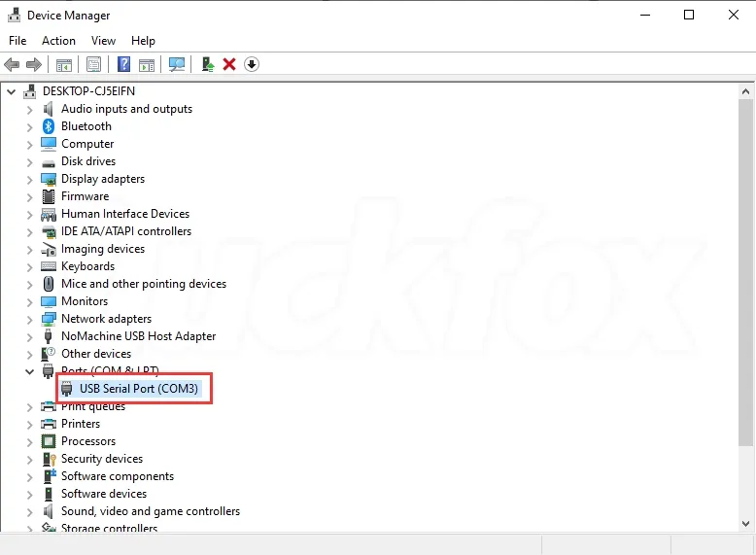Expand the Monitors node arrow

[29, 302]
